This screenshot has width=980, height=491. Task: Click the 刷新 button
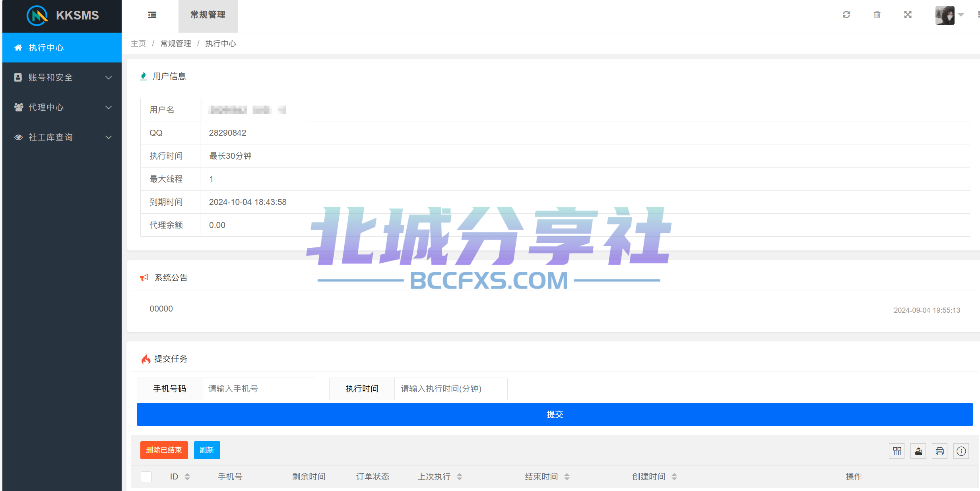(x=207, y=450)
